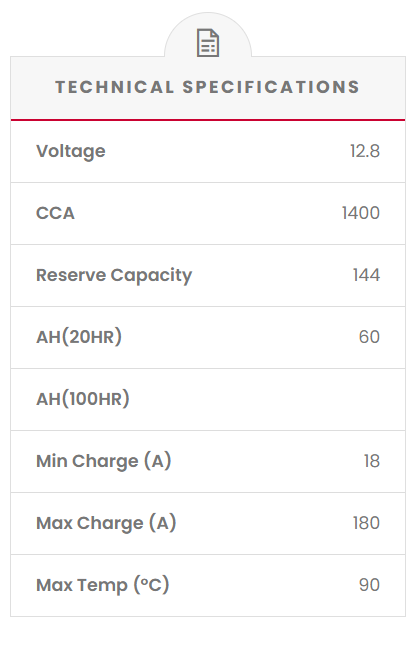Select the max charge value 180

pos(366,523)
